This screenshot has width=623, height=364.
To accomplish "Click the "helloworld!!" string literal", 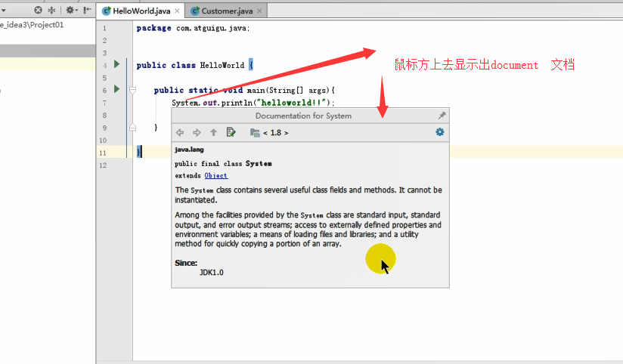I will (x=293, y=103).
